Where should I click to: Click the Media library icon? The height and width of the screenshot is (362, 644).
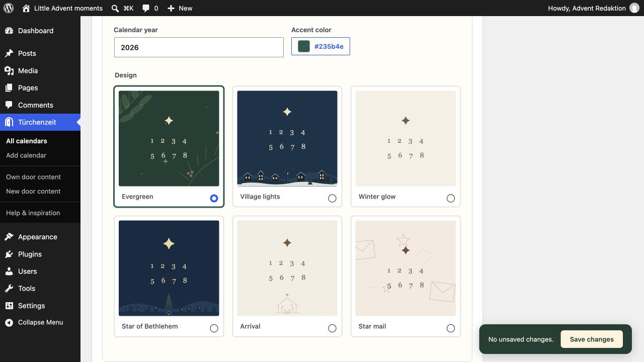point(9,71)
